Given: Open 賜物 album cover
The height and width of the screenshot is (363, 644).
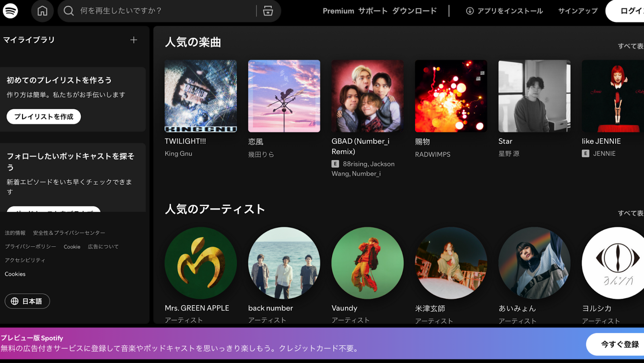Looking at the screenshot, I should click(x=451, y=96).
